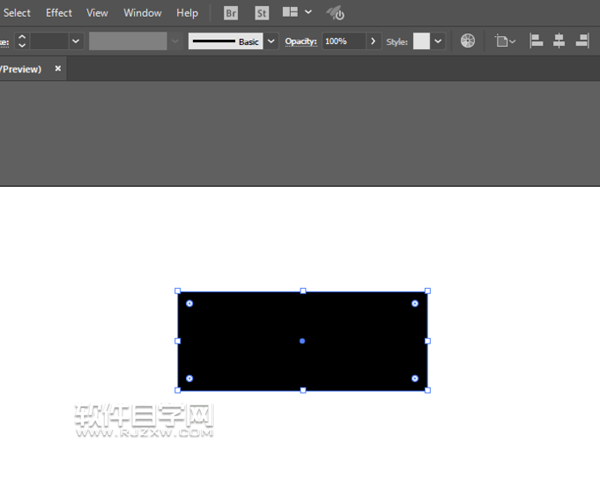Click the Recolor Artwork wheel icon
Viewport: 600px width, 487px height.
[468, 41]
